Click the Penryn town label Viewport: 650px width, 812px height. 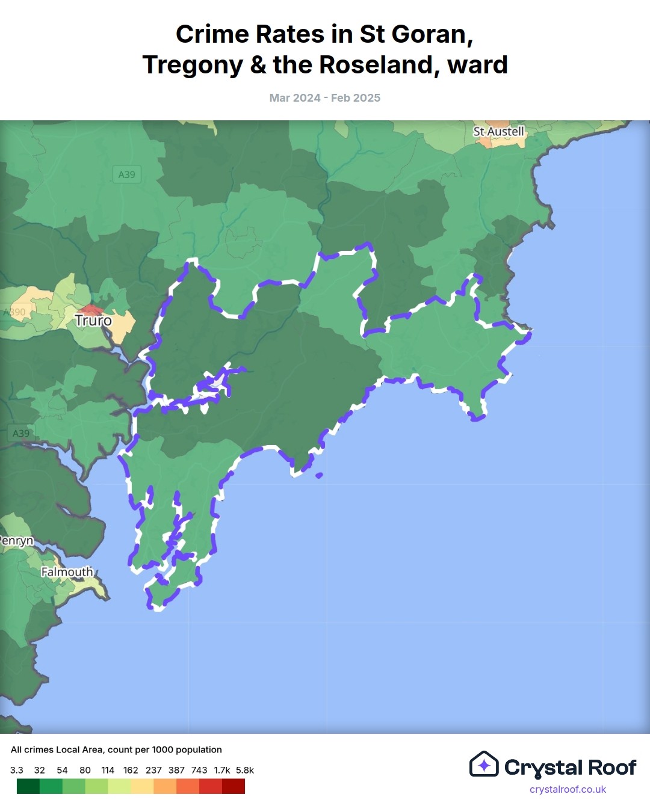[x=16, y=540]
